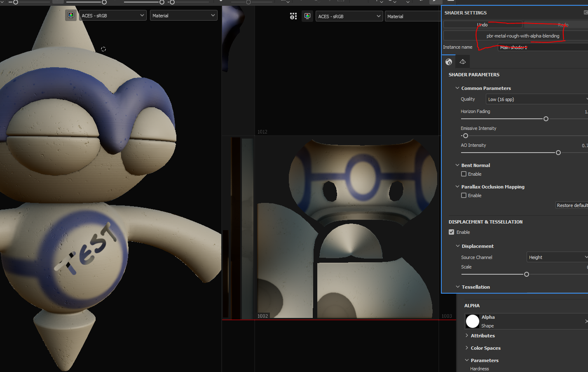Viewport: 588px width, 372px height.
Task: Collapse the Common Parameters section
Action: click(457, 88)
